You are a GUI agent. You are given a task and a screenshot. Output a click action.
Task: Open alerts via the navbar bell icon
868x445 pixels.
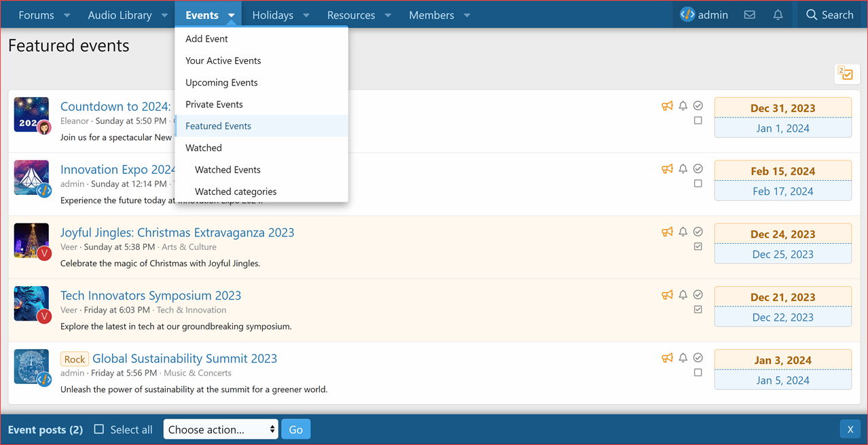[778, 14]
